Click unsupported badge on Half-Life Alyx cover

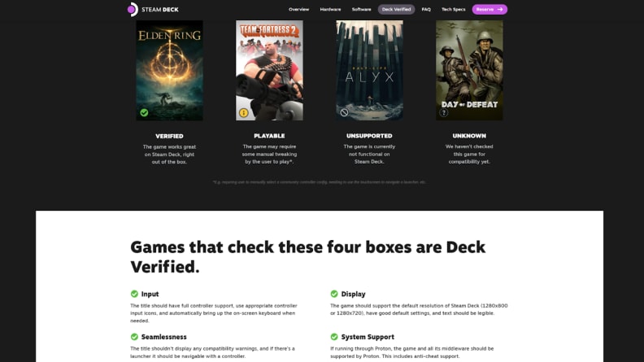344,112
